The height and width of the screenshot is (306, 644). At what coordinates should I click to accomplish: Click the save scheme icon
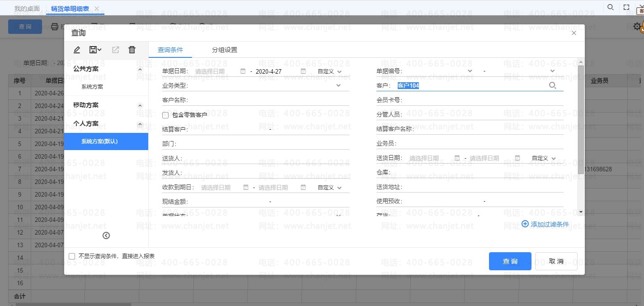[92, 50]
